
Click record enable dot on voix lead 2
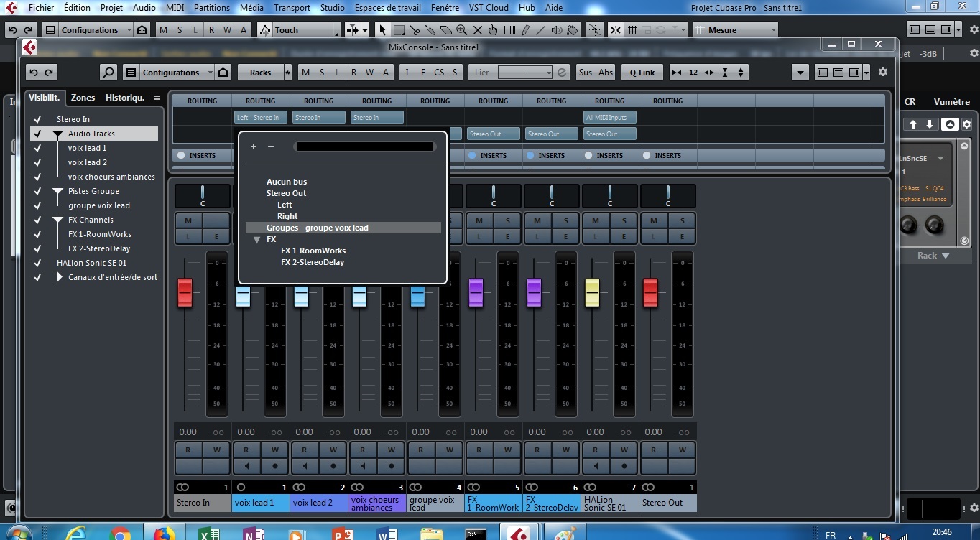[333, 466]
